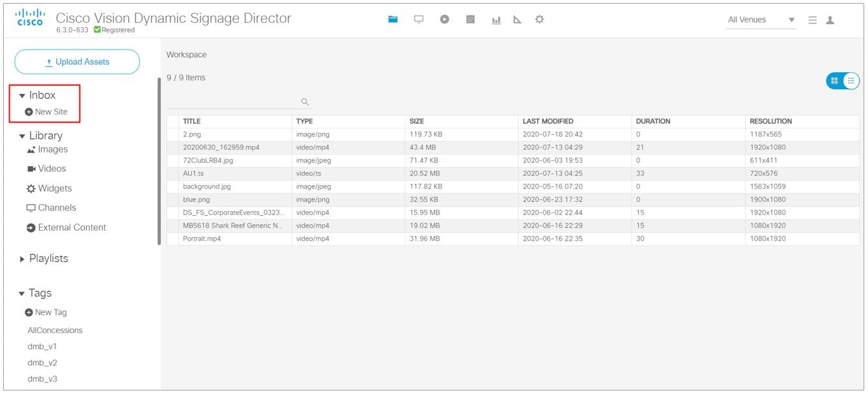This screenshot has height=395, width=868.
Task: Click the triangle ruler icon in top bar
Action: 518,20
